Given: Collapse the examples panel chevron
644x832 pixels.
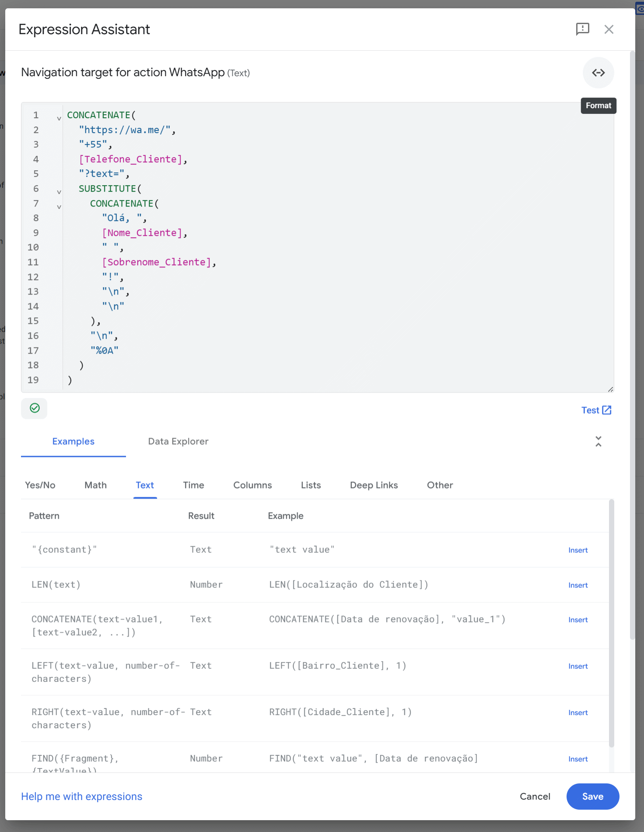Looking at the screenshot, I should pyautogui.click(x=598, y=441).
